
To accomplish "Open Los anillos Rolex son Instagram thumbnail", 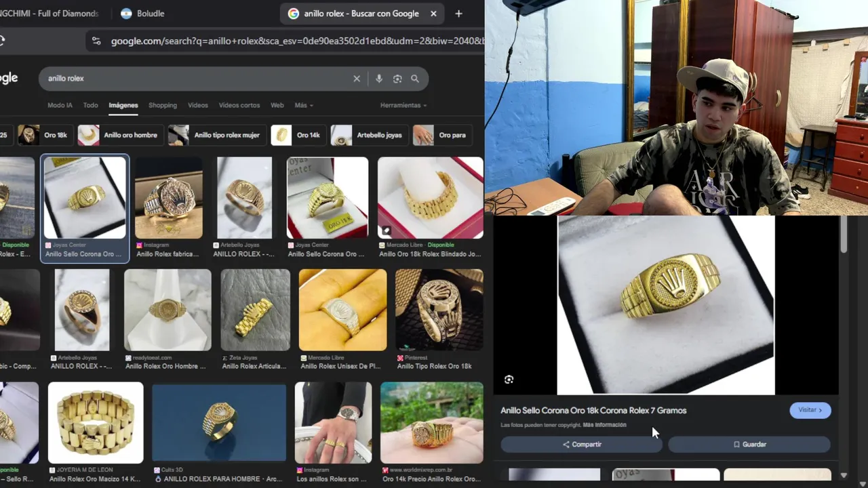I will tap(333, 423).
